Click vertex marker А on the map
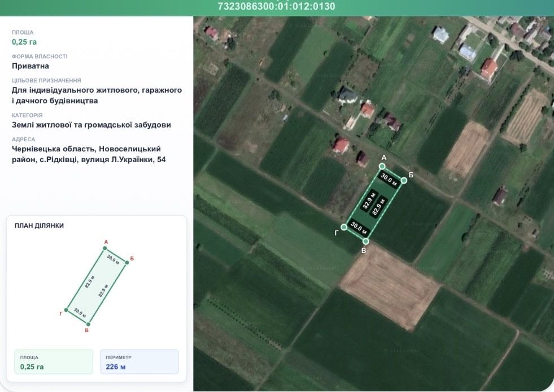 pyautogui.click(x=382, y=166)
